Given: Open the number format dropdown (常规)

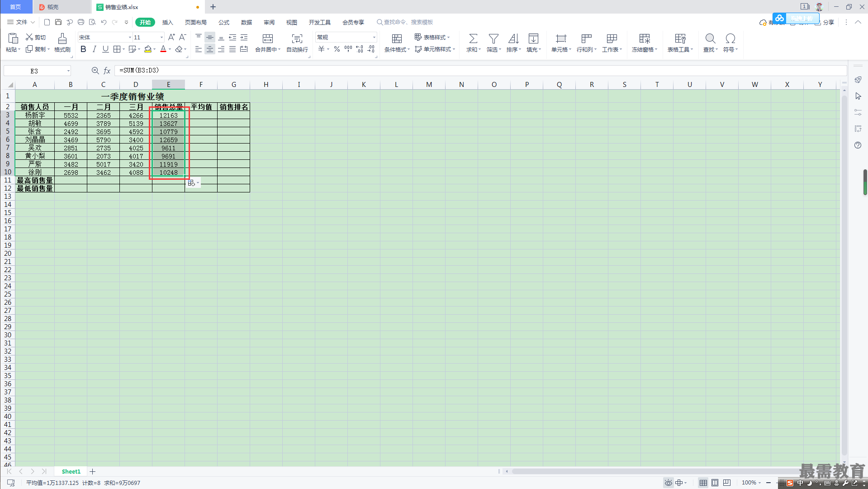Looking at the screenshot, I should 374,37.
